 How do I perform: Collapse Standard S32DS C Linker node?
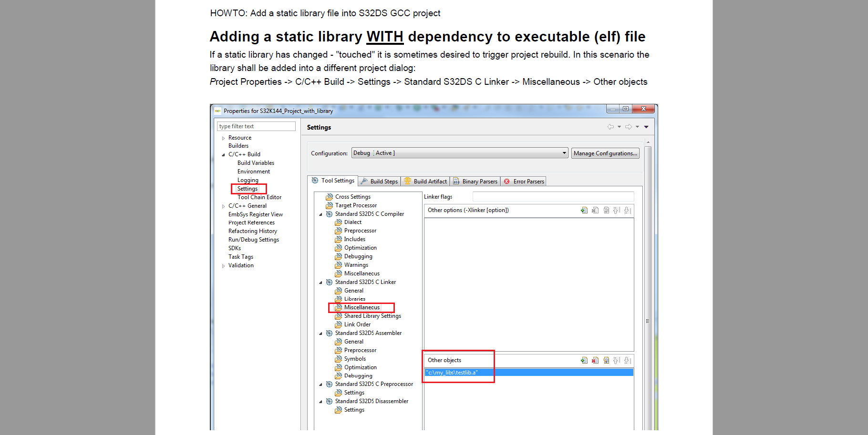click(320, 283)
